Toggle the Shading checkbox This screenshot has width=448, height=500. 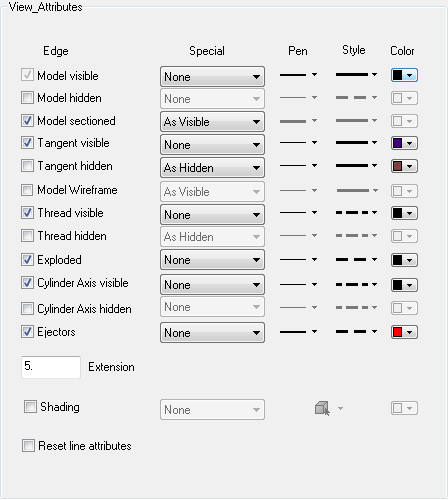coord(30,407)
